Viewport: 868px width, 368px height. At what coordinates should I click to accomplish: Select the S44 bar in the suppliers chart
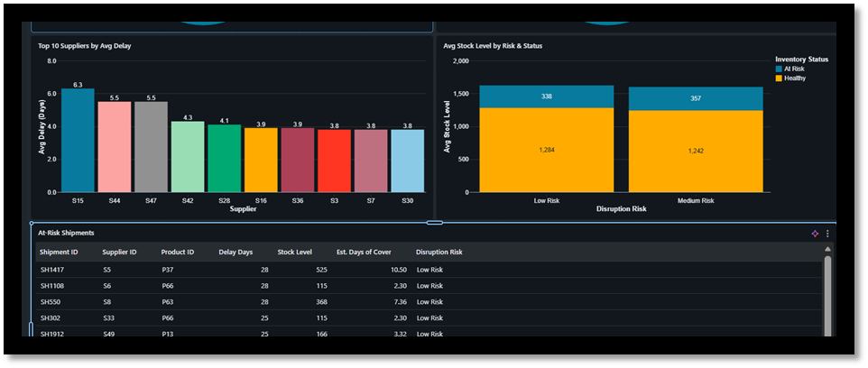coord(115,147)
